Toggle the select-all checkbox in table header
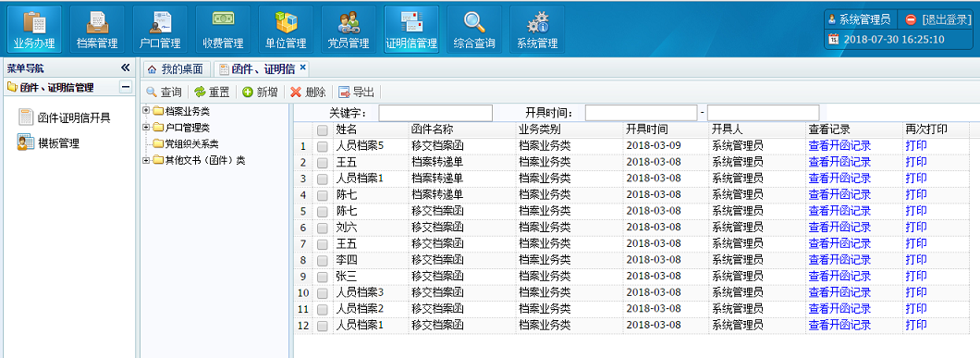This screenshot has height=358, width=980. point(322,130)
